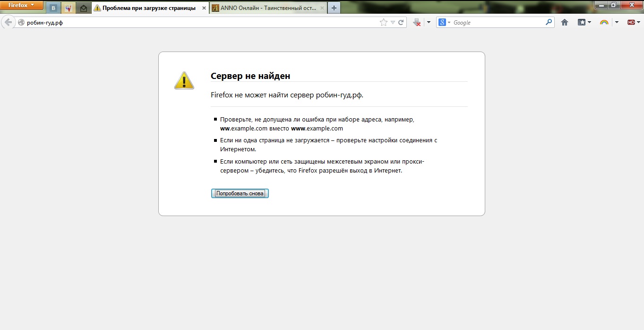
Task: Switch to the pinned red checkmark tab
Action: pyautogui.click(x=69, y=8)
